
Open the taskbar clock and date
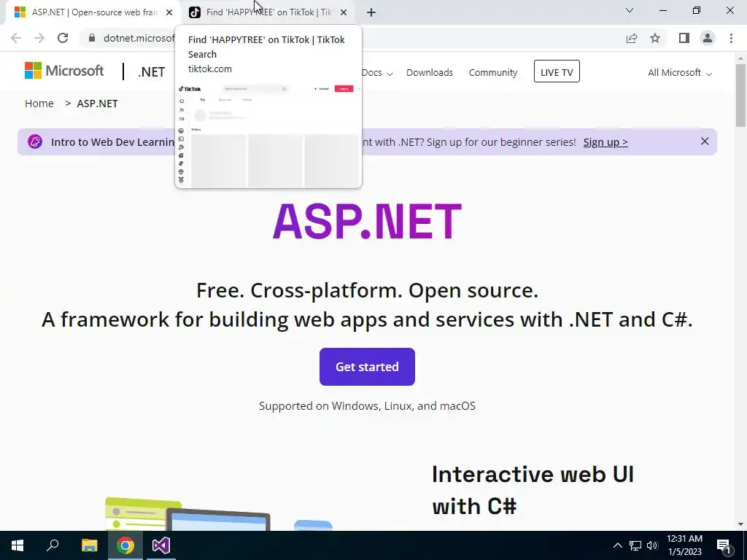[684, 545]
